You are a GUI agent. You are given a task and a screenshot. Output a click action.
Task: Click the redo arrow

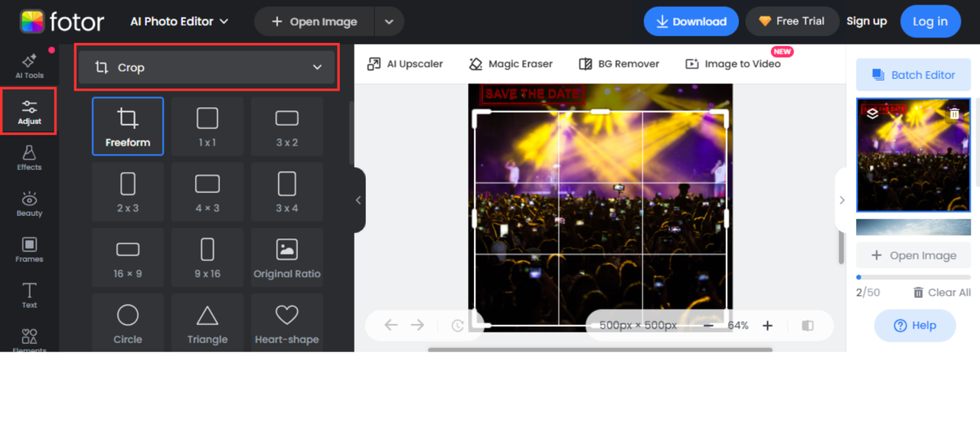(417, 326)
